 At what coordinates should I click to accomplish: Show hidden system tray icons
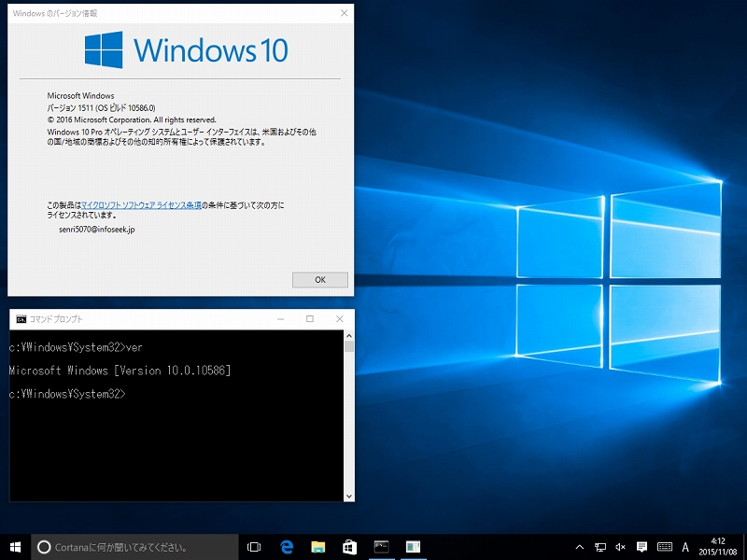tap(579, 547)
